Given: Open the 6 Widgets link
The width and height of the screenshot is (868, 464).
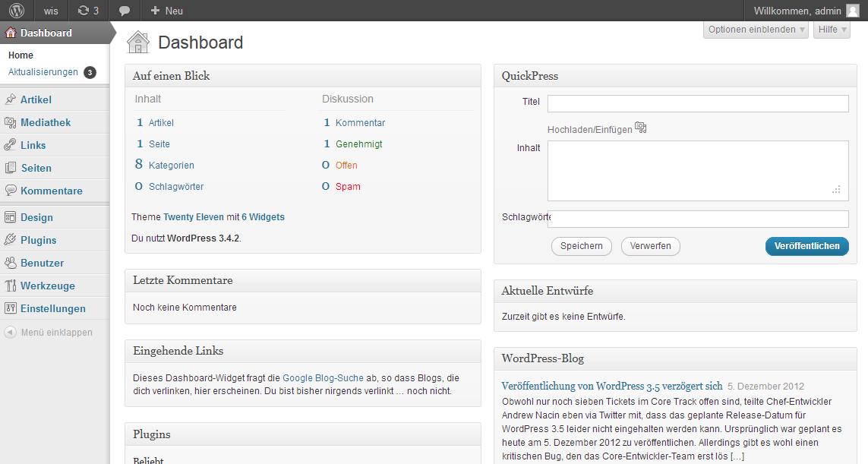Looking at the screenshot, I should 263,217.
